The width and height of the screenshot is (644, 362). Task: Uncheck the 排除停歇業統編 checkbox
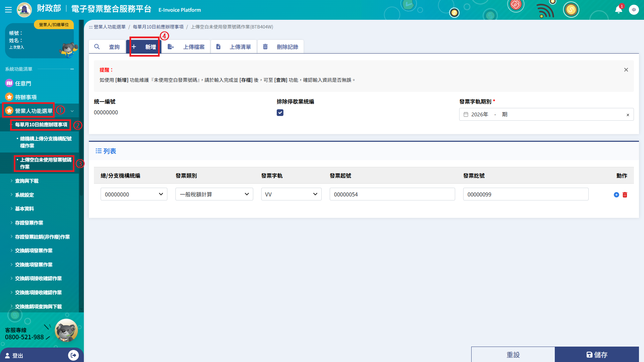point(280,113)
